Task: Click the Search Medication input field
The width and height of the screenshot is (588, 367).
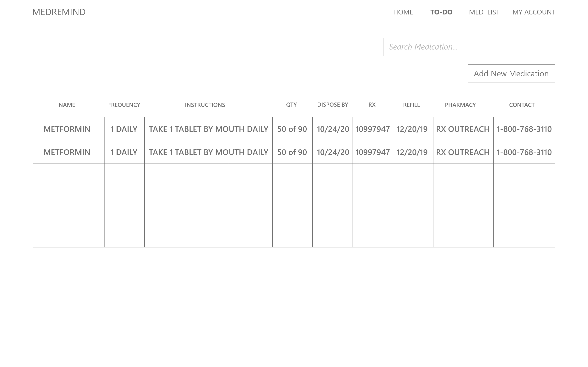Action: (469, 47)
